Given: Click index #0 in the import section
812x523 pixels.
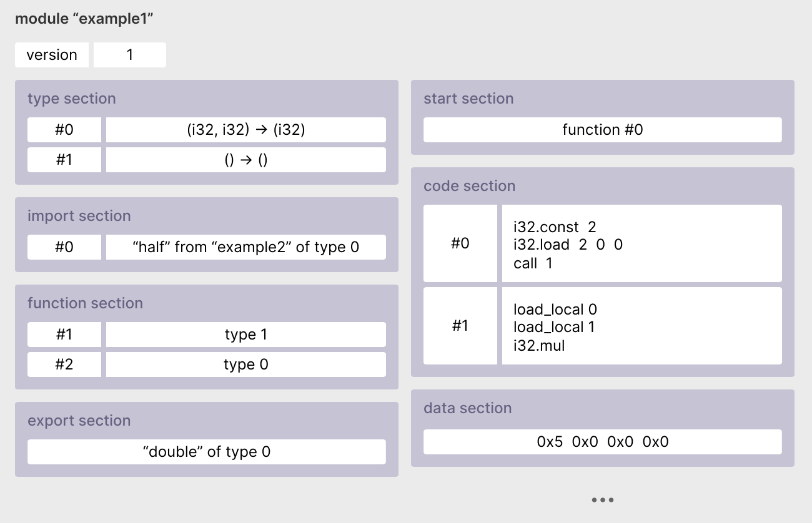Looking at the screenshot, I should (64, 247).
